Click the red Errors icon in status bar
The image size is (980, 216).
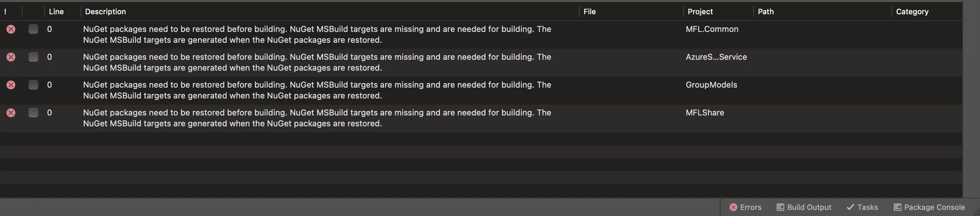coord(733,207)
